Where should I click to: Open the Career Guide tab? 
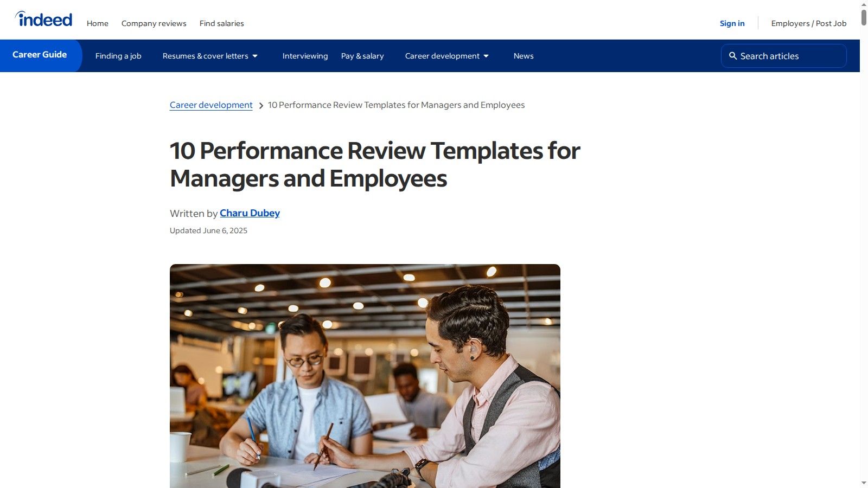(40, 55)
